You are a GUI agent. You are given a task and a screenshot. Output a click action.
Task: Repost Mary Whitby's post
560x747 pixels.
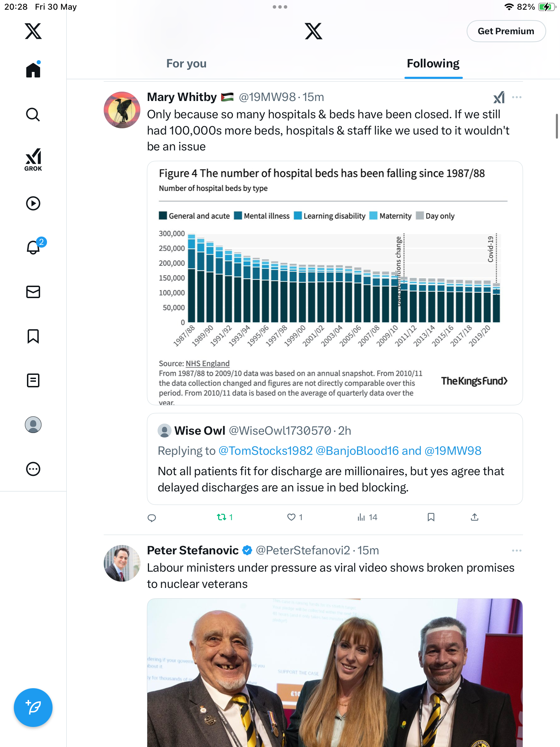pos(225,517)
